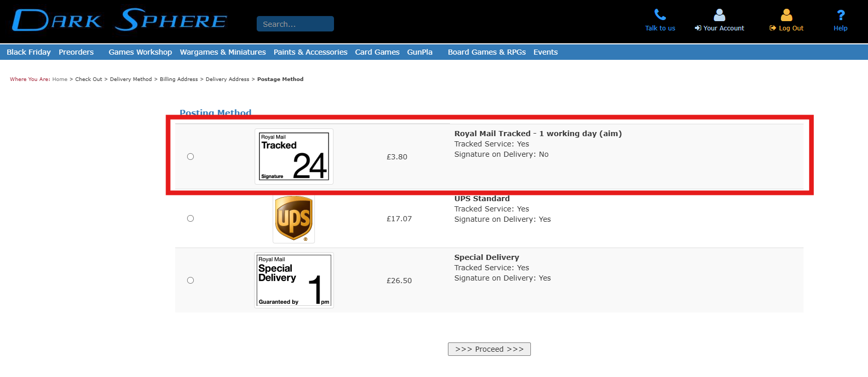Open the Board Games & RPGs menu
This screenshot has height=377, width=868.
[x=487, y=52]
